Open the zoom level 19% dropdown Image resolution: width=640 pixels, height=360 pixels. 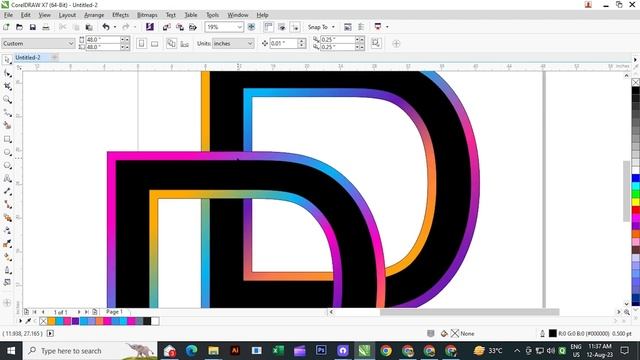(239, 27)
